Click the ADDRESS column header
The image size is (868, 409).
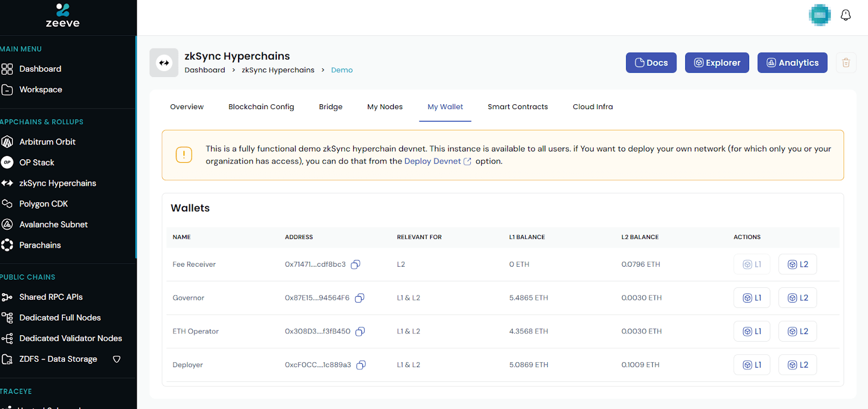299,237
